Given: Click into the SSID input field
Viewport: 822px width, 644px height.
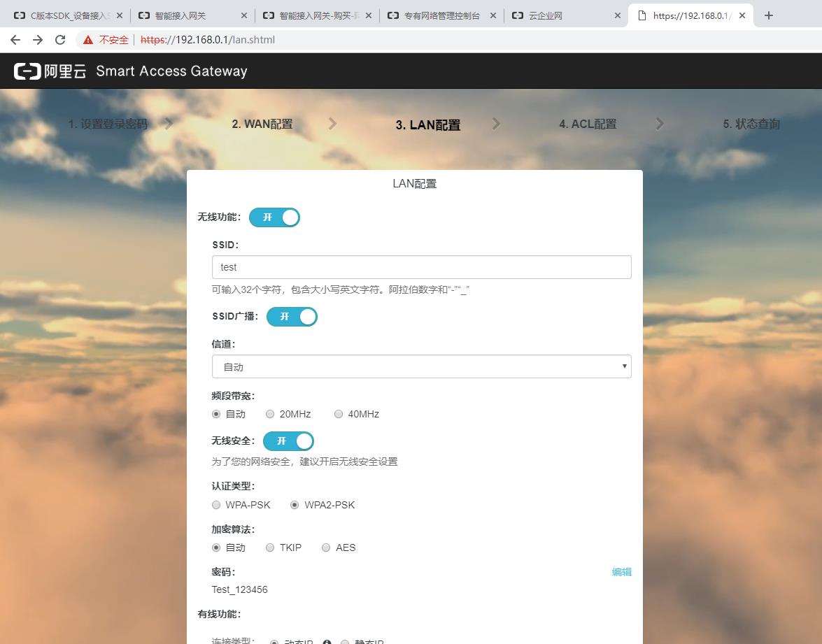Looking at the screenshot, I should pos(421,267).
